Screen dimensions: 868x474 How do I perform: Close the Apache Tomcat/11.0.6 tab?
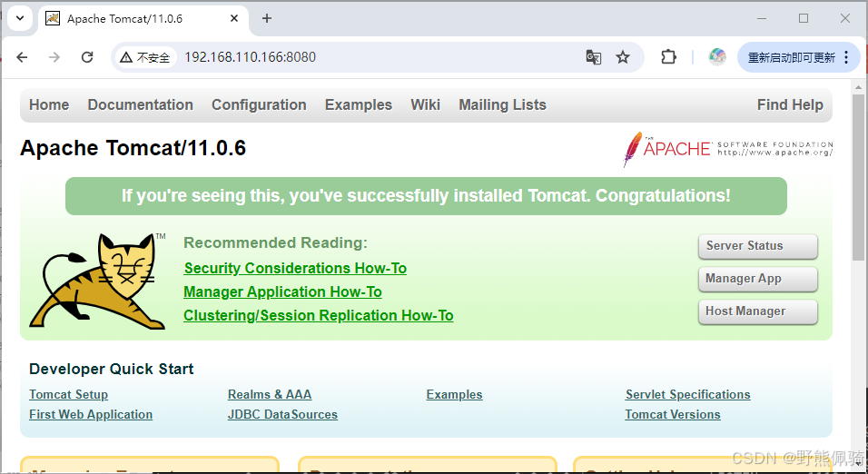pyautogui.click(x=234, y=18)
